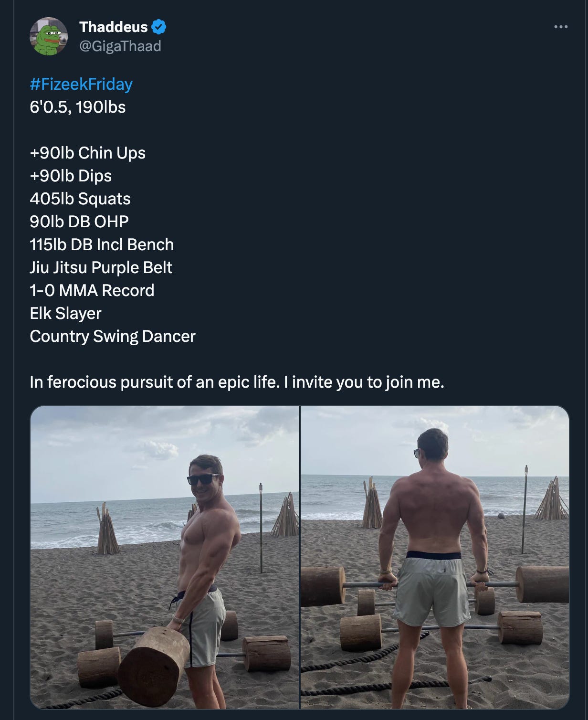
Task: Open the right photo showing back view
Action: point(435,557)
